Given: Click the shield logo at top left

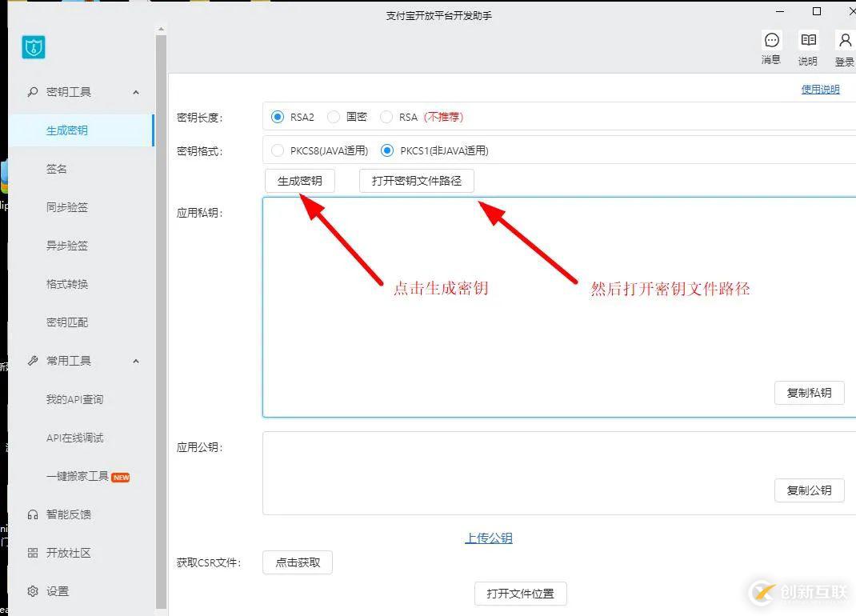Looking at the screenshot, I should pyautogui.click(x=33, y=47).
